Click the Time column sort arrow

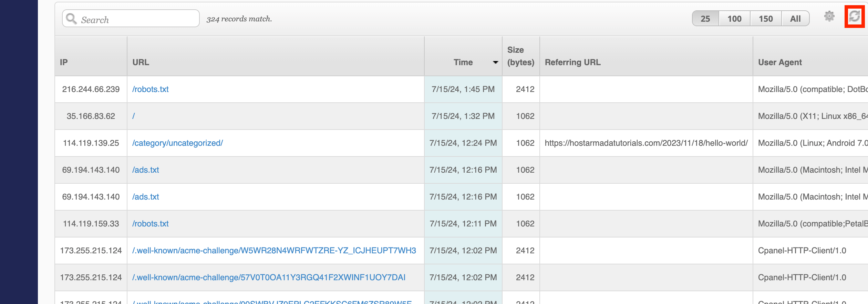[495, 62]
